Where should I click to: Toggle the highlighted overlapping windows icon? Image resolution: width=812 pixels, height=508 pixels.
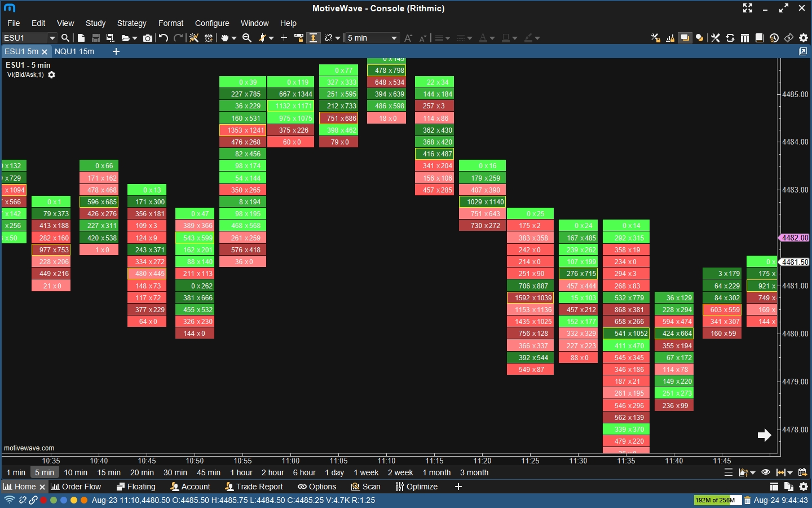[x=685, y=38]
